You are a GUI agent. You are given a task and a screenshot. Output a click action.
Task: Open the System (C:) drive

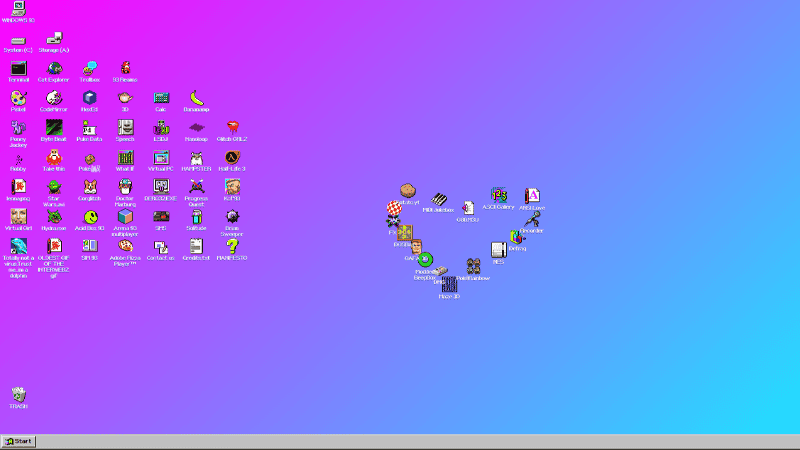pyautogui.click(x=18, y=40)
